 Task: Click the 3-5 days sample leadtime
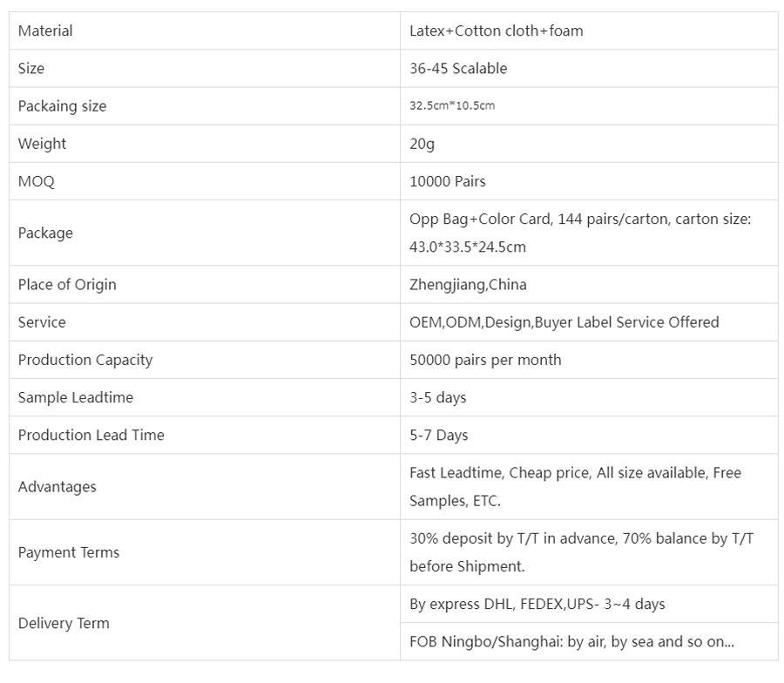click(x=437, y=397)
